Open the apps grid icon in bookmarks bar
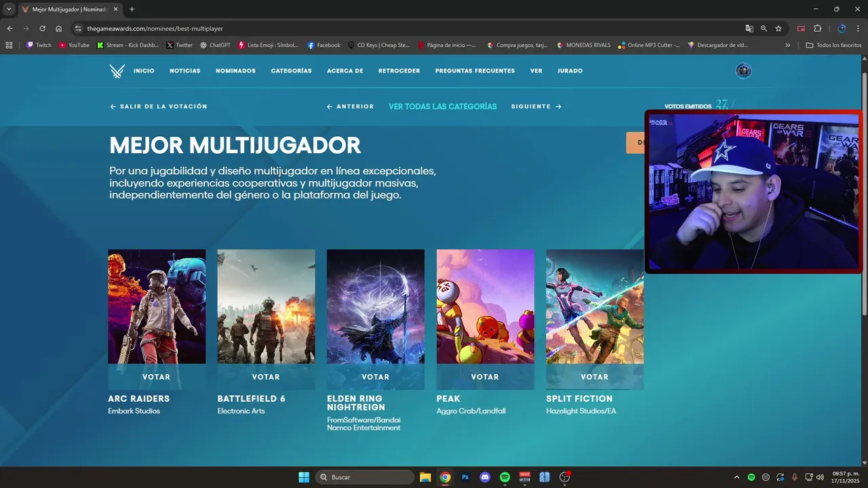The image size is (868, 488). click(x=9, y=45)
